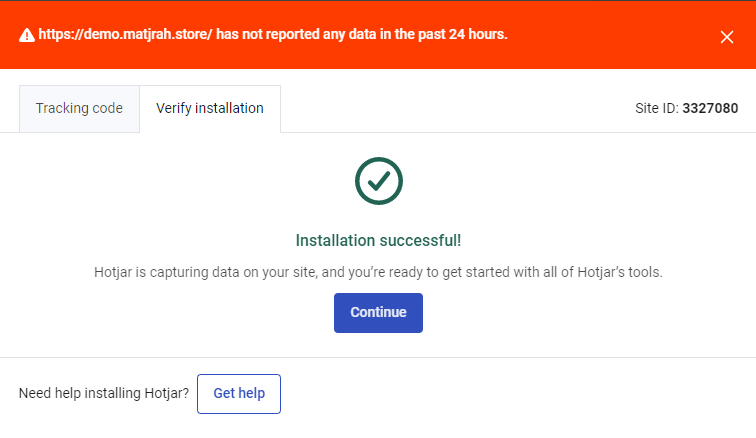Click the demo.matjrah.store URL in banner
Viewport: 756px width, 438px height.
point(125,35)
